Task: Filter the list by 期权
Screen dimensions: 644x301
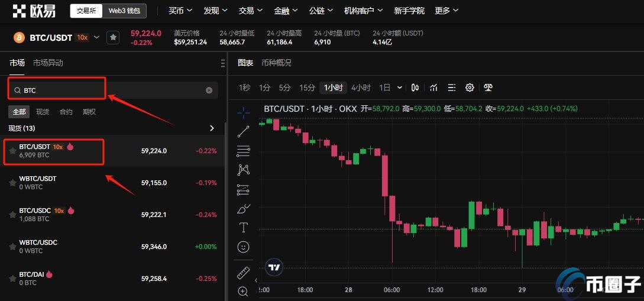Action: (89, 112)
